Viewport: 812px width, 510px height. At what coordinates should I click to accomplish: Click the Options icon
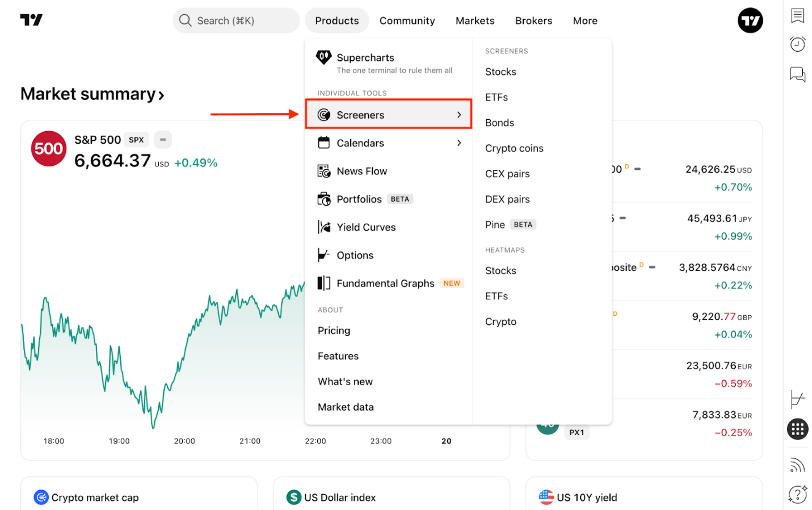coord(323,255)
